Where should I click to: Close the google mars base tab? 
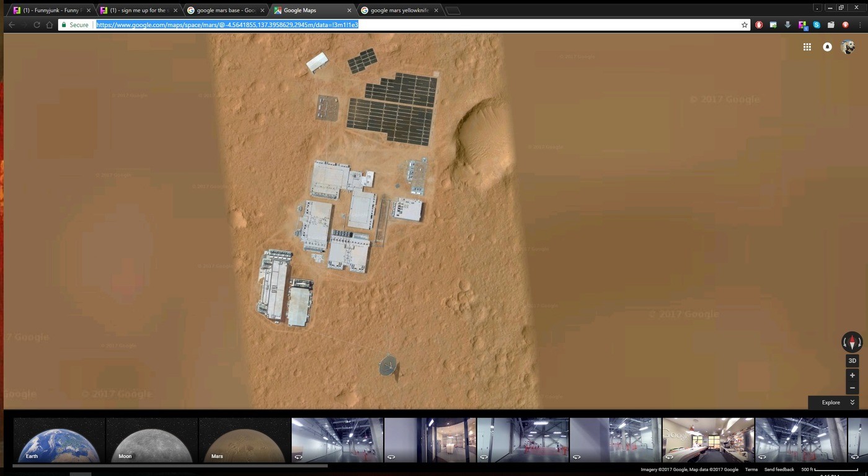[263, 11]
